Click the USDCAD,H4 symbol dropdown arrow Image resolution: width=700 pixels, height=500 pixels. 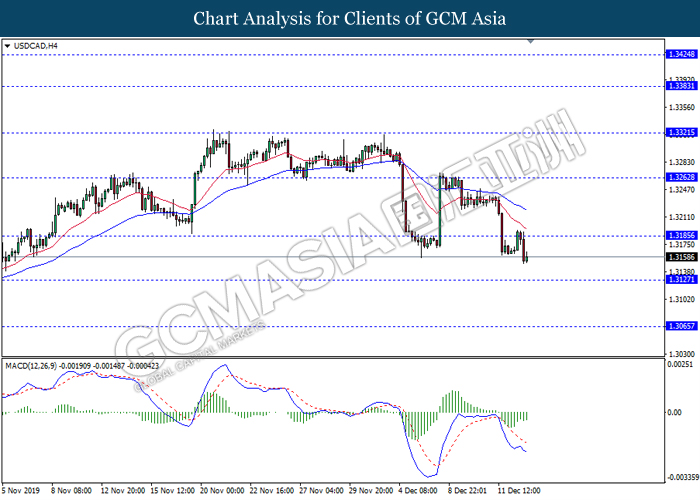pyautogui.click(x=7, y=46)
